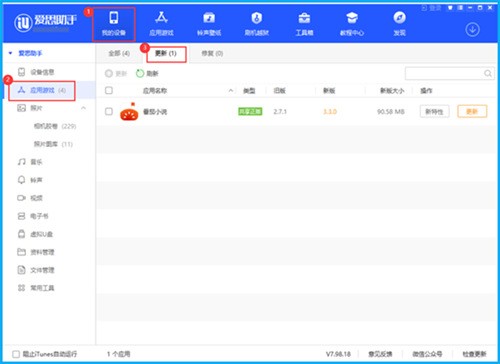Viewport: 500px width, 364px height.
Task: Open the 工具箱 toolbox section
Action: click(304, 23)
